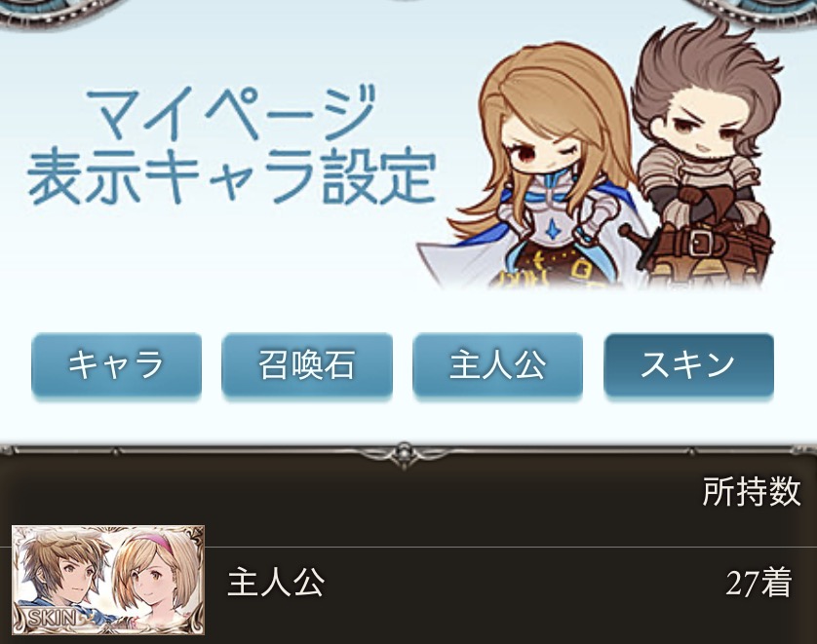The width and height of the screenshot is (817, 644).
Task: Switch to the キャラ tab
Action: point(116,365)
